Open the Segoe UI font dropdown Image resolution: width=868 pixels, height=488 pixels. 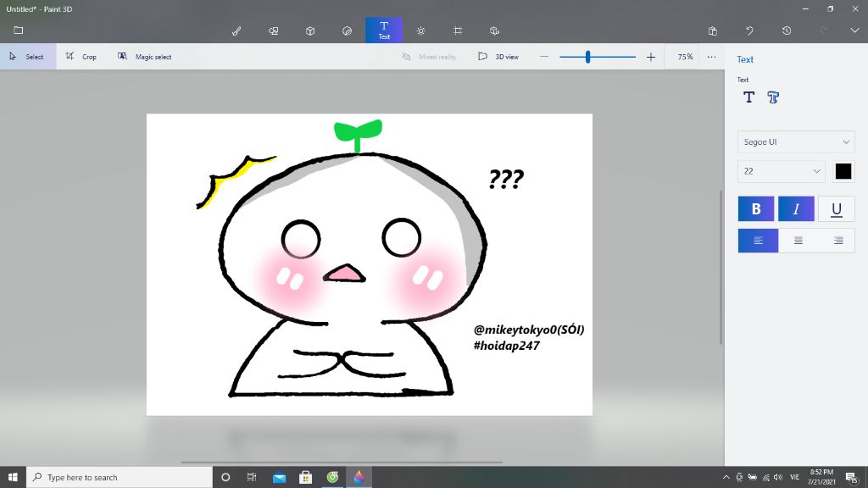pyautogui.click(x=796, y=142)
